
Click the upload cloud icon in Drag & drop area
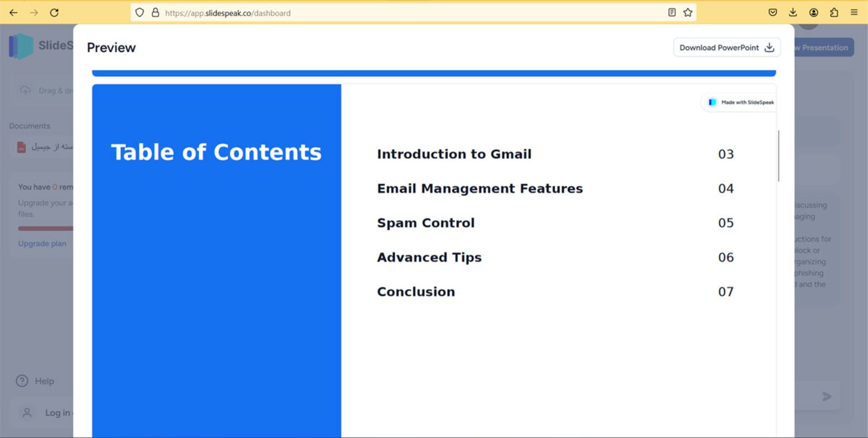click(25, 90)
